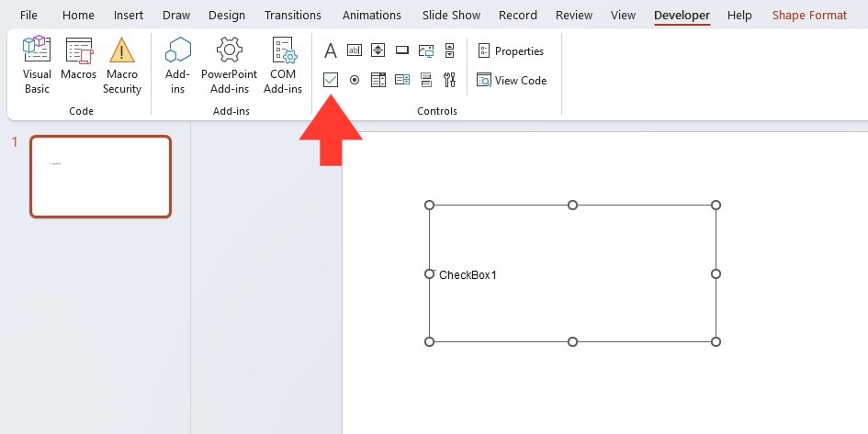Switch to the Design tab

226,15
